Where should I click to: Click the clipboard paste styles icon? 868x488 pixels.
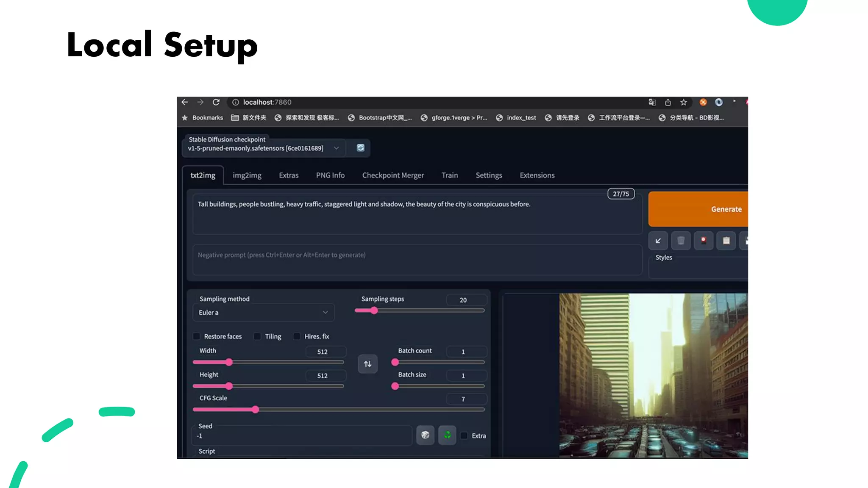[x=726, y=241]
